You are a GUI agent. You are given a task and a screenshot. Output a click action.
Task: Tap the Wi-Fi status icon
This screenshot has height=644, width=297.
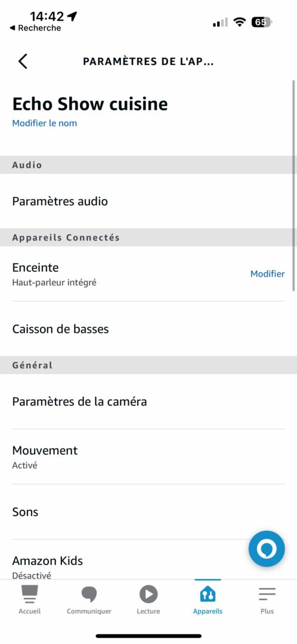[239, 22]
